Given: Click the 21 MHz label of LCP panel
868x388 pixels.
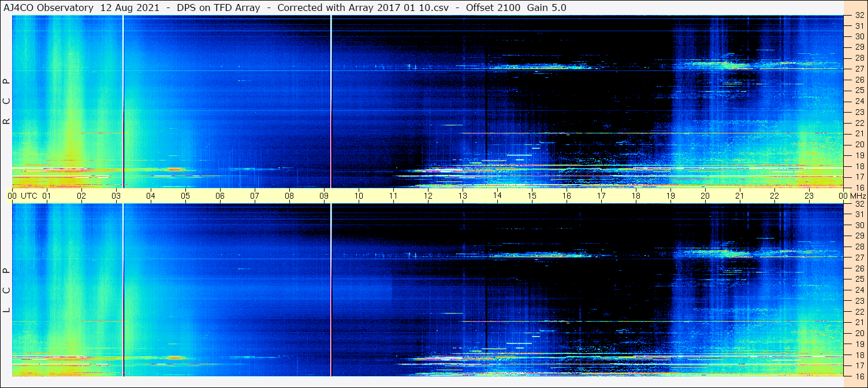Looking at the screenshot, I should (859, 322).
